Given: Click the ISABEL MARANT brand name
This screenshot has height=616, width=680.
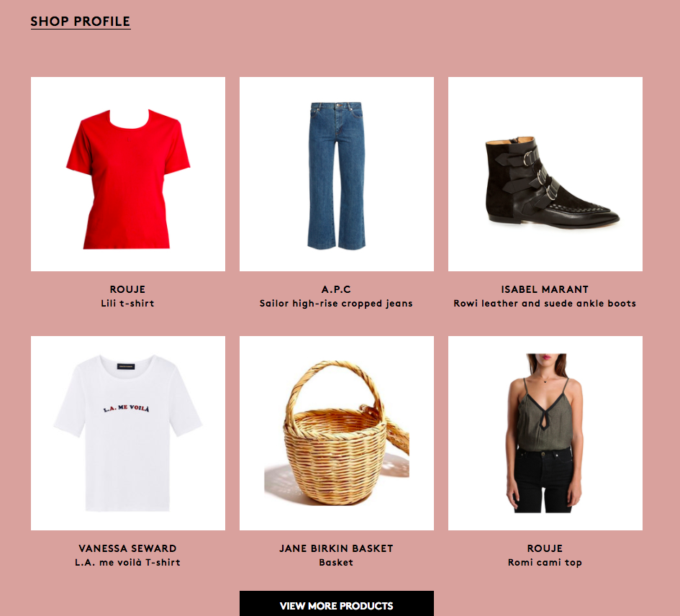Looking at the screenshot, I should [545, 289].
